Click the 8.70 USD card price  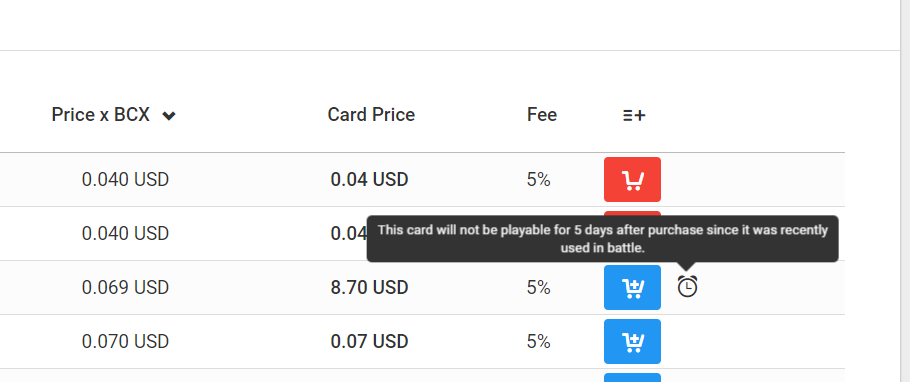click(x=369, y=287)
